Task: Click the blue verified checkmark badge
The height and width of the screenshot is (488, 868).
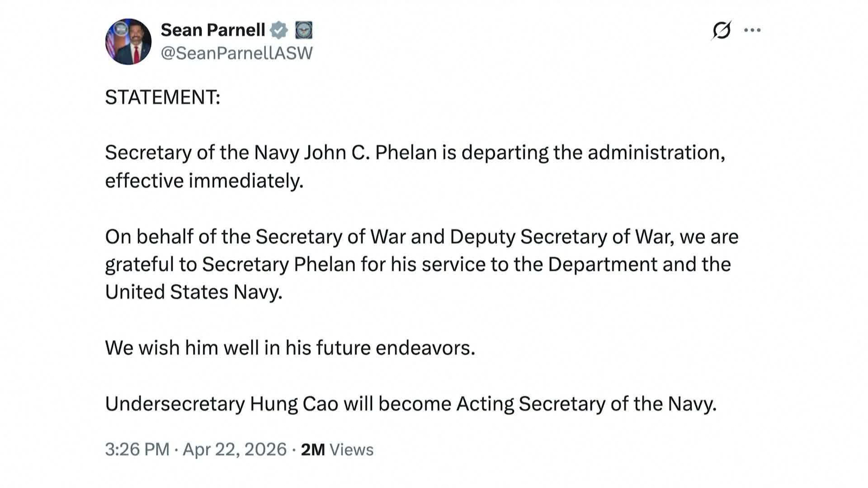Action: coord(279,30)
